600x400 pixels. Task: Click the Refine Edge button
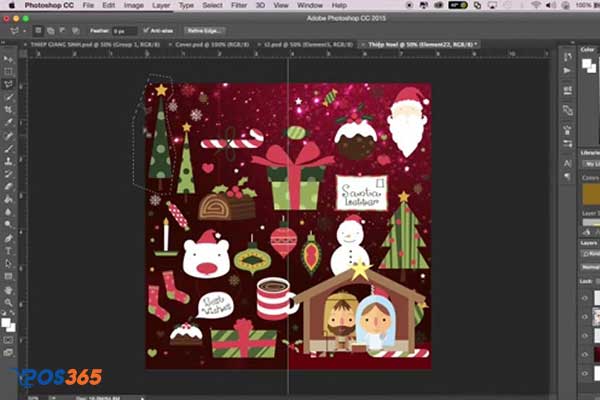[204, 31]
